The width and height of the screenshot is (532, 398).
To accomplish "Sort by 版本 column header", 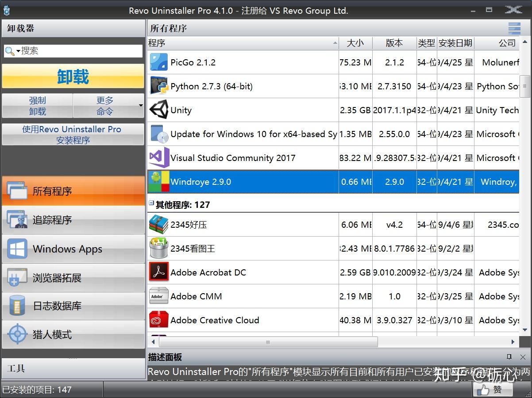I will tap(394, 43).
